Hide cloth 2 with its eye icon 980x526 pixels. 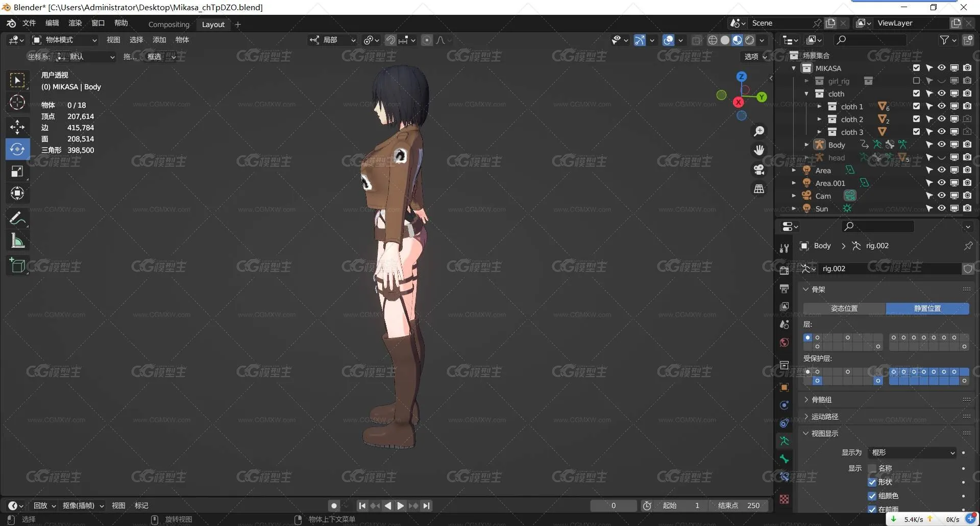point(942,119)
